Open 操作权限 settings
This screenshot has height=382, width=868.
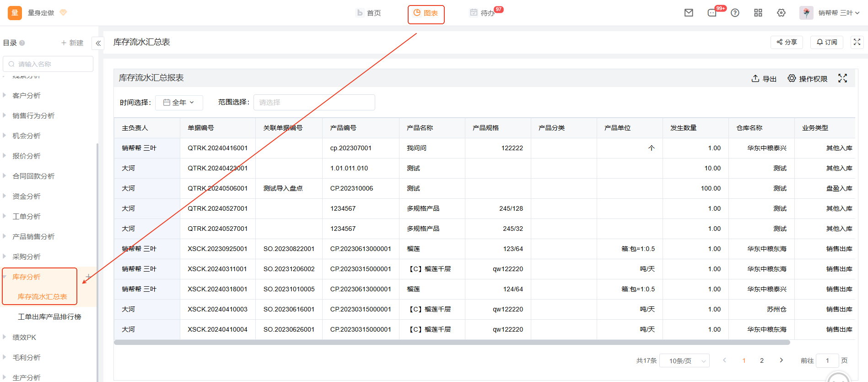click(808, 79)
